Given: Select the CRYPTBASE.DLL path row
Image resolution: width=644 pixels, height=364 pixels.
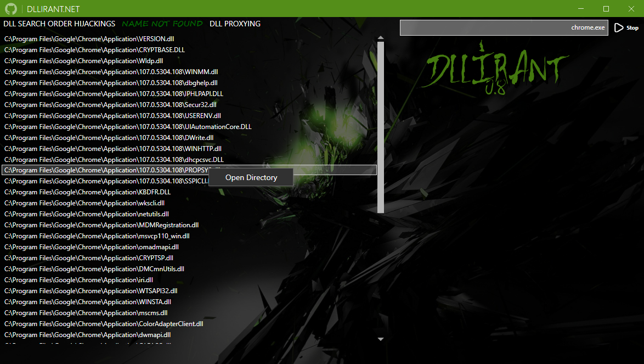Looking at the screenshot, I should (x=189, y=50).
